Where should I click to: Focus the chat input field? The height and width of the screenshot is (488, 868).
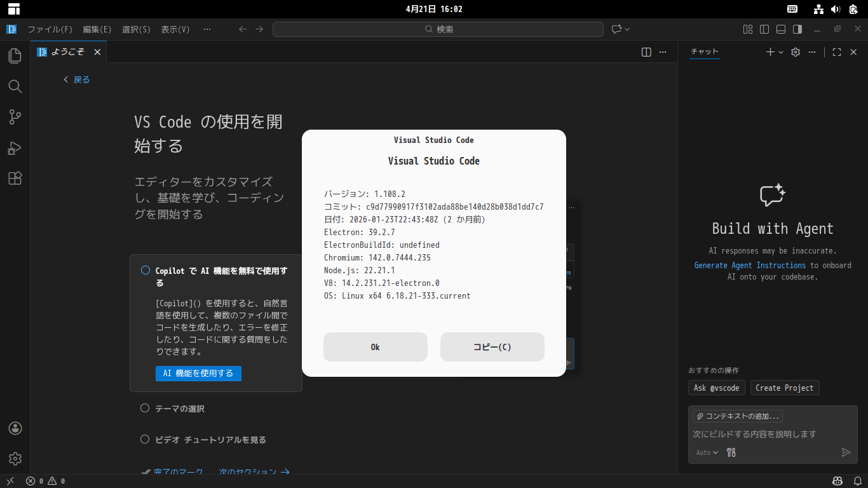point(773,434)
